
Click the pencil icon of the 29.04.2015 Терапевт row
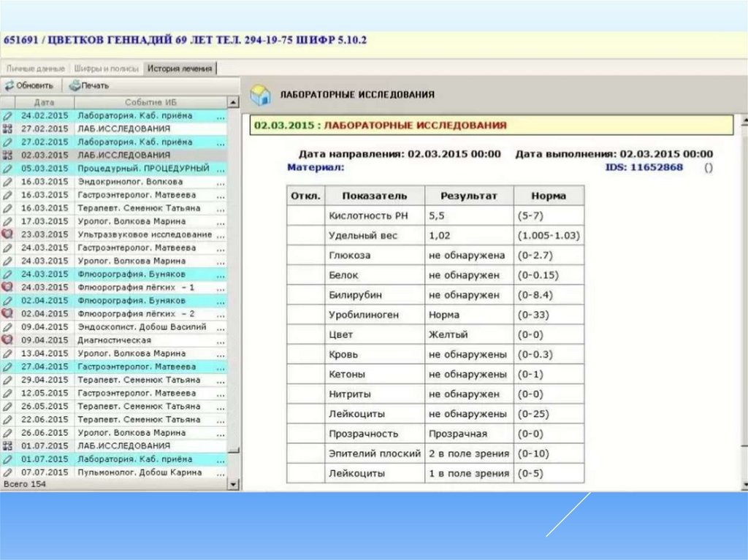7,380
